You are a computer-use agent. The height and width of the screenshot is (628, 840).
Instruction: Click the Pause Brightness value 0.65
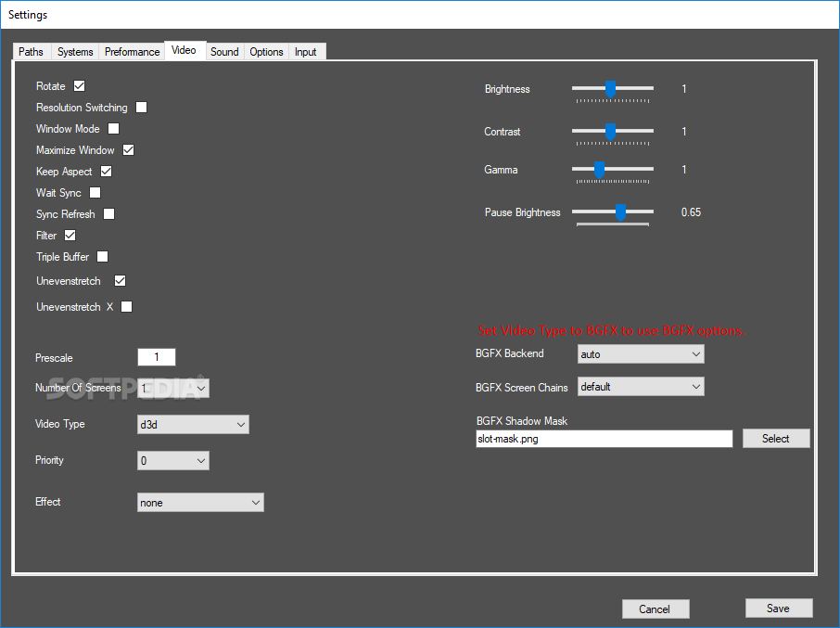pyautogui.click(x=691, y=212)
